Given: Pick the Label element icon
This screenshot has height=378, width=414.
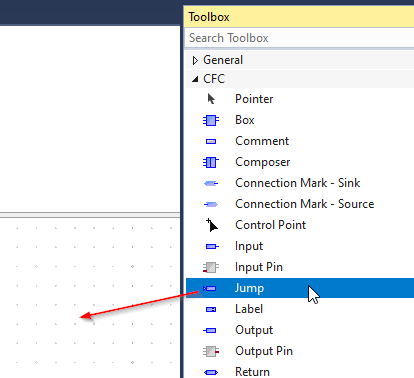Looking at the screenshot, I should [x=211, y=309].
